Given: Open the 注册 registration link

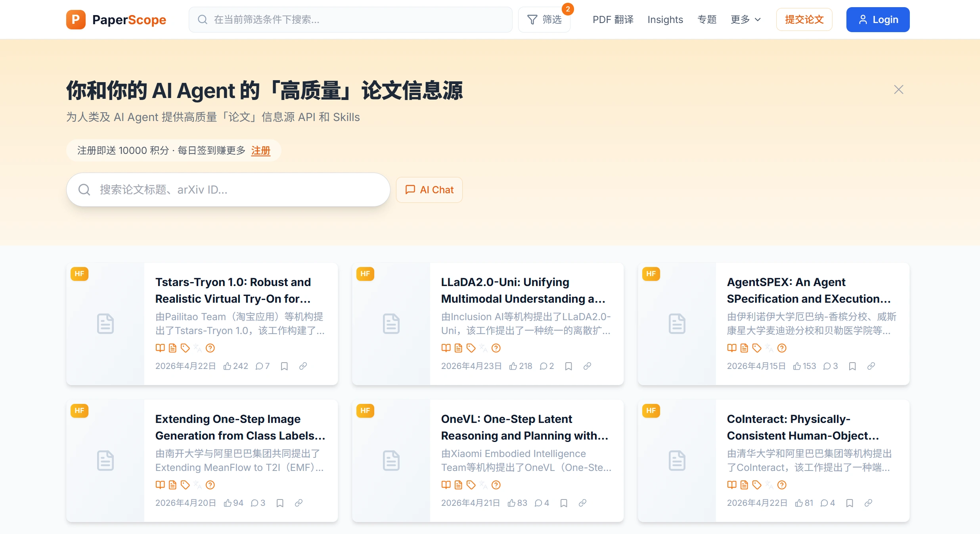Looking at the screenshot, I should point(260,151).
